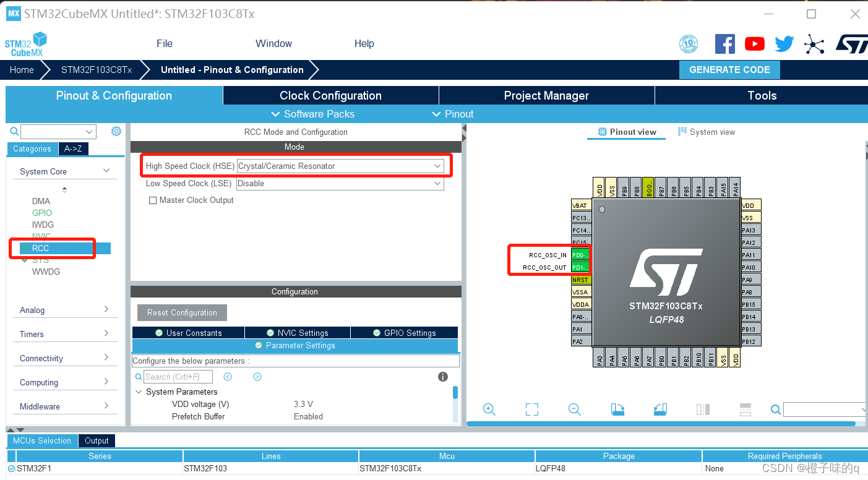The width and height of the screenshot is (868, 480).
Task: Switch to the System view tab
Action: pos(707,132)
